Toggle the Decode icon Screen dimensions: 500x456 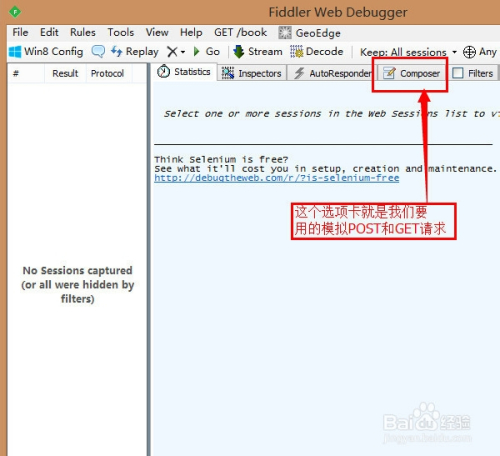[x=296, y=52]
